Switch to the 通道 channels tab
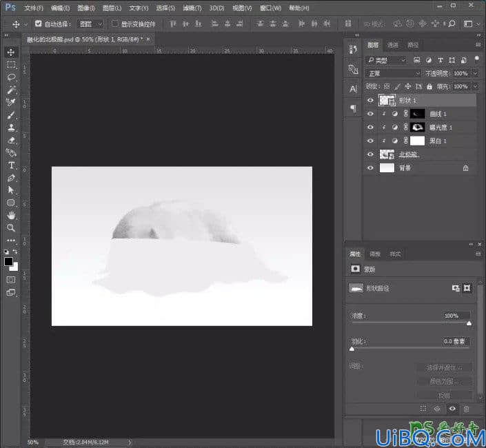 (393, 45)
